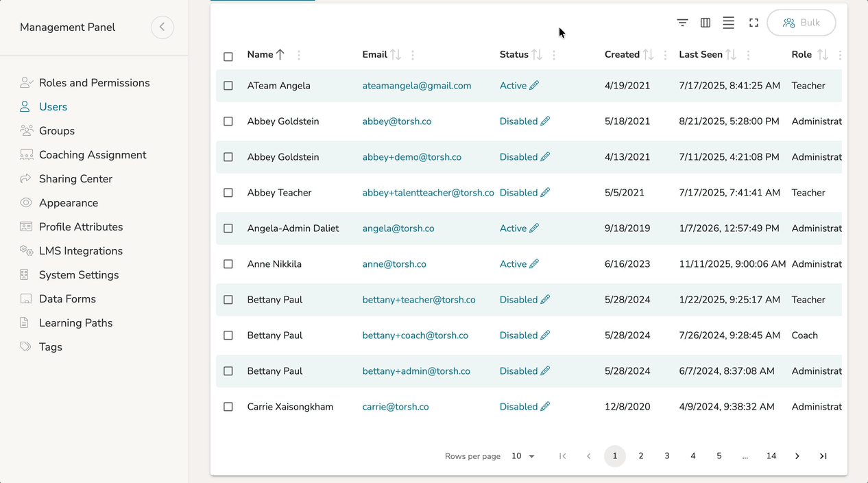Change row density with the lines icon
This screenshot has height=483, width=868.
point(728,23)
